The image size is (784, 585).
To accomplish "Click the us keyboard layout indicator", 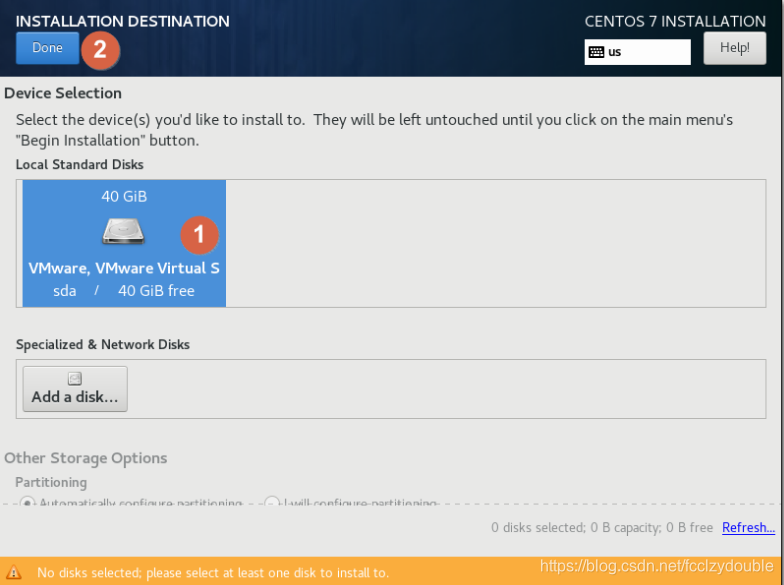I will (638, 52).
